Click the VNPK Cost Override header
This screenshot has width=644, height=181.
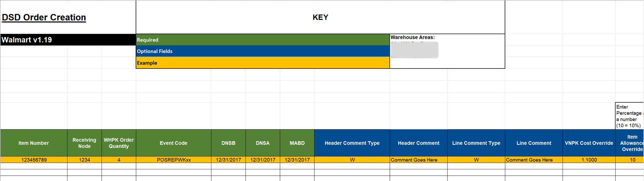click(589, 143)
